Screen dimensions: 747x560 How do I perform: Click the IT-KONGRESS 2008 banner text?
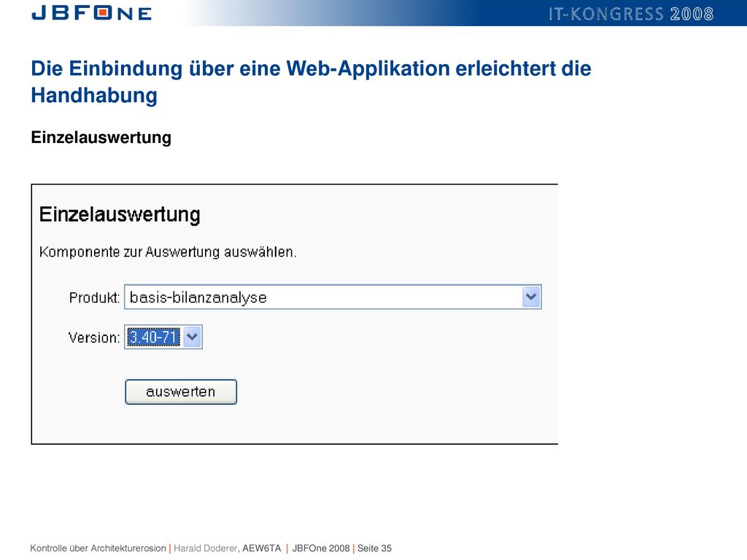coord(631,14)
